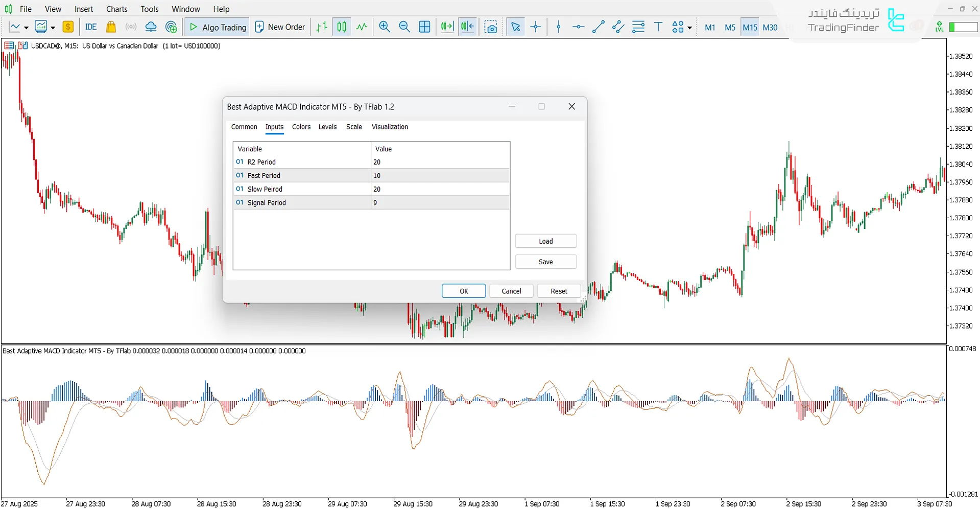Insert a Horizontal Line on the chart
980x509 pixels.
coord(578,27)
